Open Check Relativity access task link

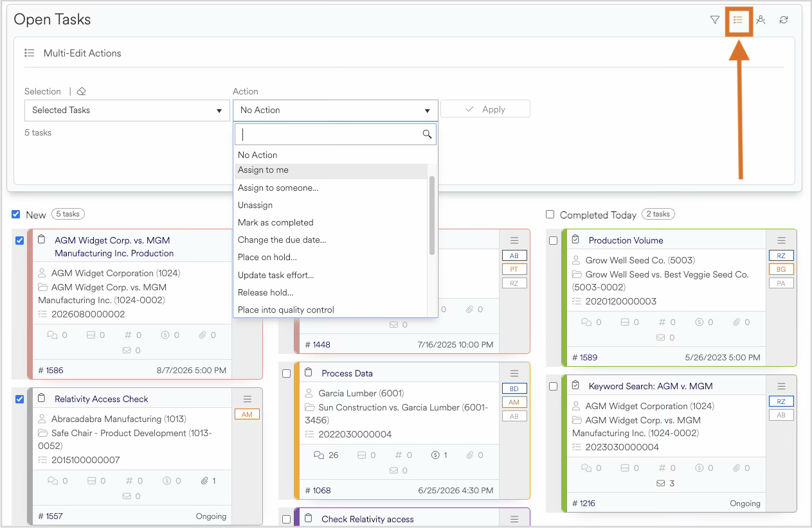(368, 519)
